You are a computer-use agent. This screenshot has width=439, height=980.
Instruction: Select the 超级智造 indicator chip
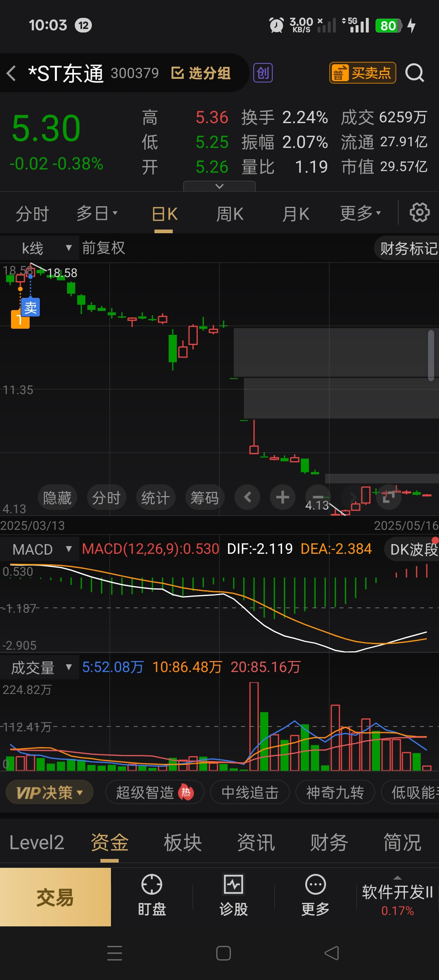click(x=154, y=792)
